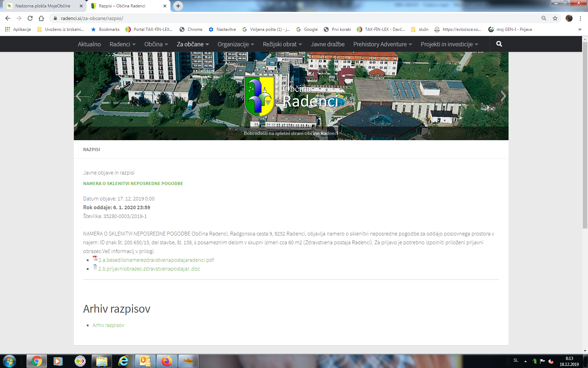Open the Arhiv razpisov link

pyautogui.click(x=108, y=325)
